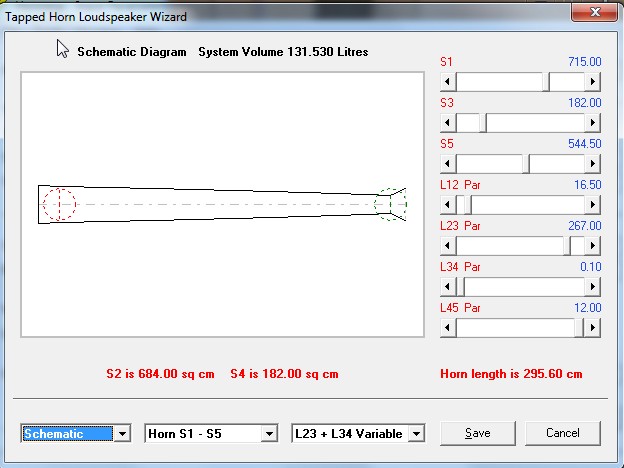Click the S1 slider left arrow
This screenshot has width=624, height=468.
(x=448, y=82)
